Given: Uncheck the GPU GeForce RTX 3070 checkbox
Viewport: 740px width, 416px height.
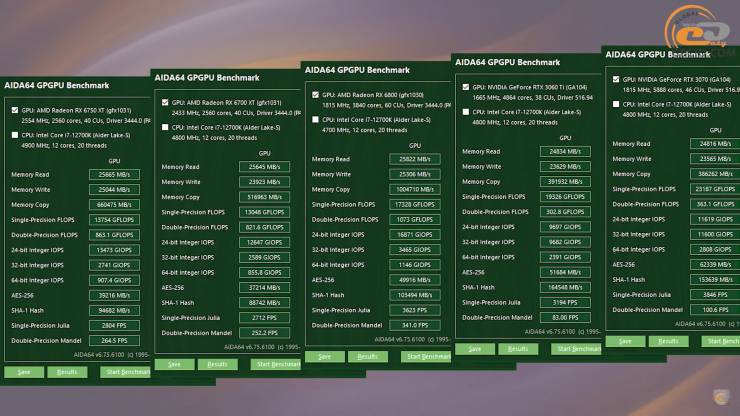Looking at the screenshot, I should (616, 79).
